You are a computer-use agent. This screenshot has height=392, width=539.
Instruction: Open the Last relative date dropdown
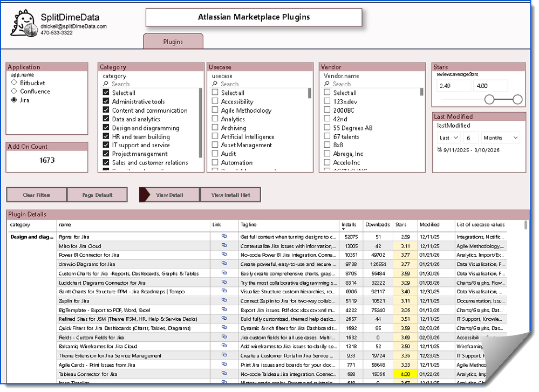click(448, 138)
